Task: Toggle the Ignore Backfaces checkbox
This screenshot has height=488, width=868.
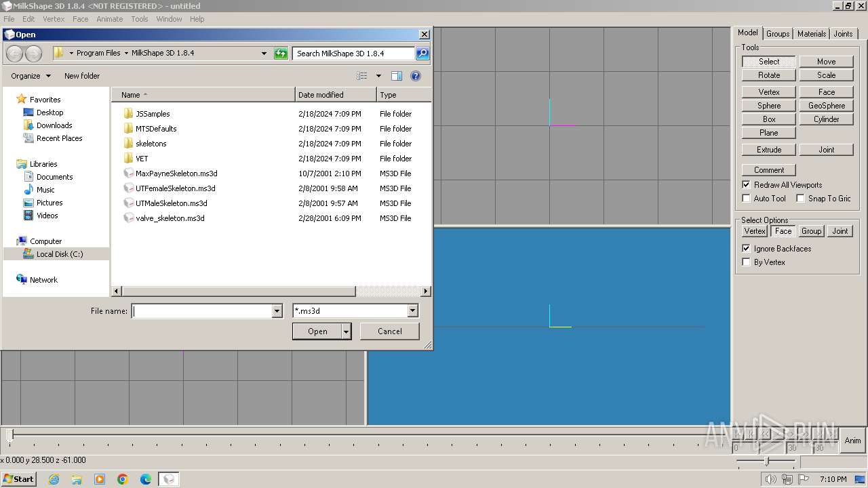Action: 747,248
